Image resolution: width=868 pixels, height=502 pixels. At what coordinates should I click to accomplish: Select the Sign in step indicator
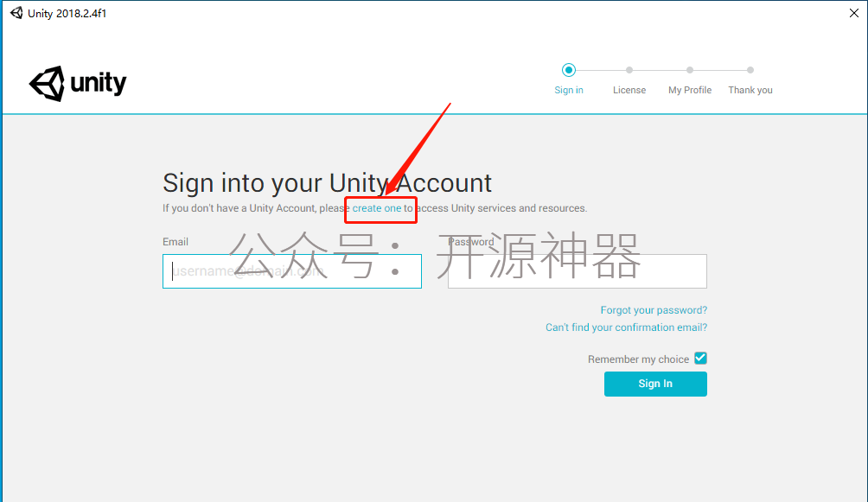tap(569, 70)
